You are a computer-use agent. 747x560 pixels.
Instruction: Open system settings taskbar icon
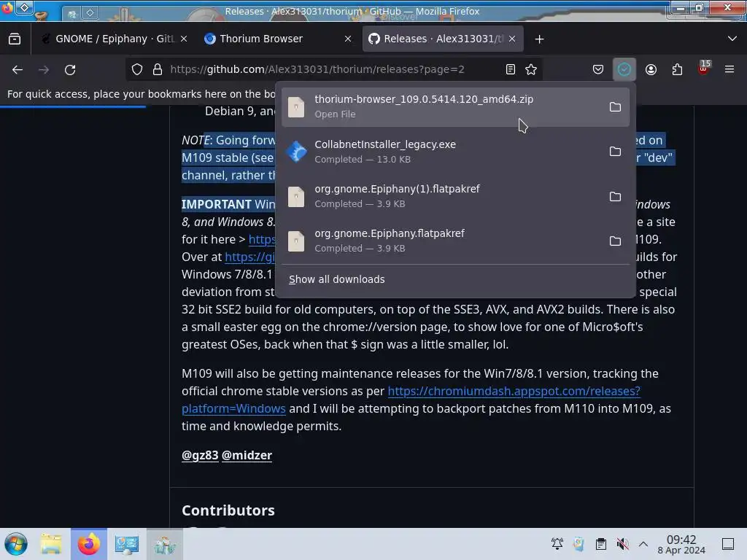127,544
